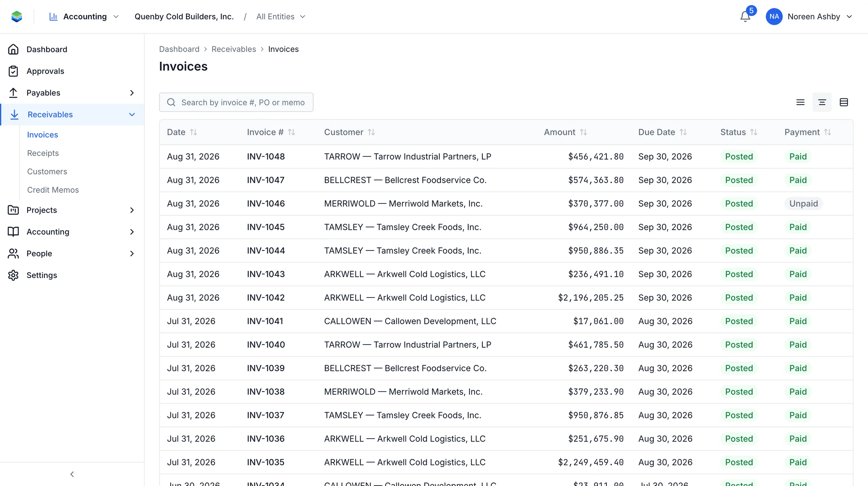Click amount $2,196,205.25 on INV-1042

coord(591,297)
